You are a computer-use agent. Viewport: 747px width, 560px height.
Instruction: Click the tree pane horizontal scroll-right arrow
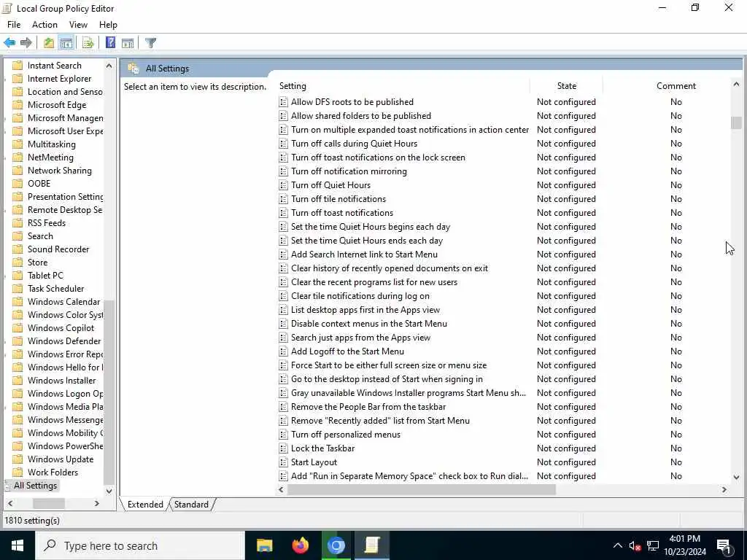point(97,503)
